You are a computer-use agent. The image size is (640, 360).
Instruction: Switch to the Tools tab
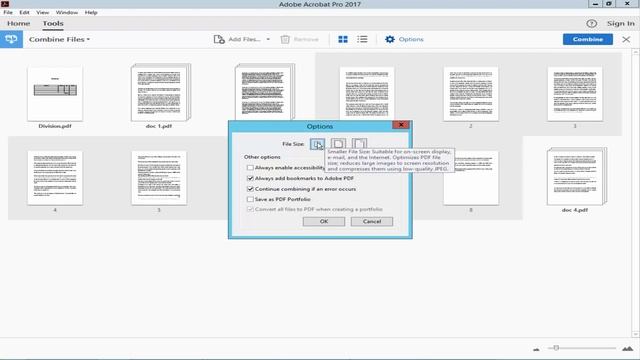pyautogui.click(x=53, y=24)
